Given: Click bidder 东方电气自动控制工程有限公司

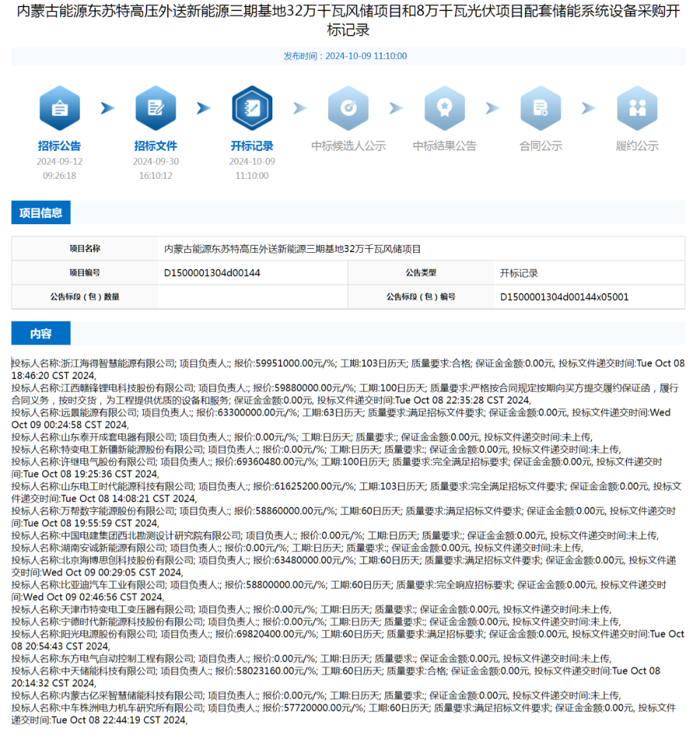Looking at the screenshot, I should pos(128,658).
